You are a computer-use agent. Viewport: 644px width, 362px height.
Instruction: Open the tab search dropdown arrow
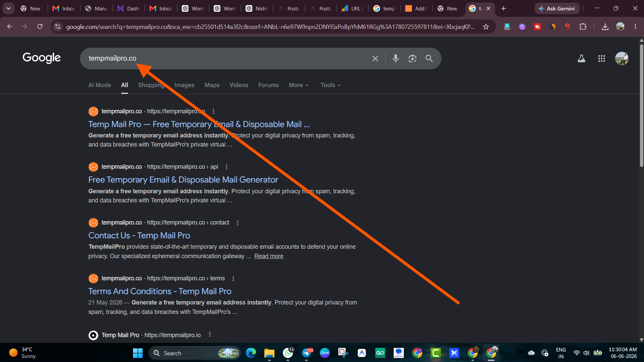pyautogui.click(x=8, y=8)
